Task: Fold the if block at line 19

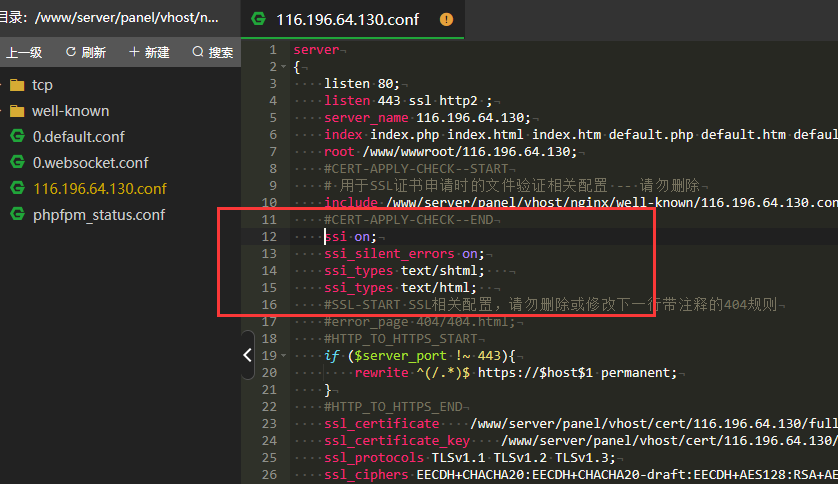Action: (x=285, y=356)
